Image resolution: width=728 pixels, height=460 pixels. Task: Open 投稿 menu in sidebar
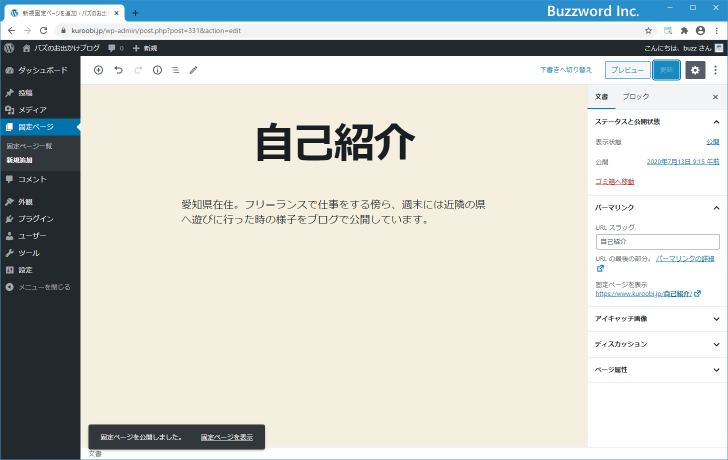point(40,93)
